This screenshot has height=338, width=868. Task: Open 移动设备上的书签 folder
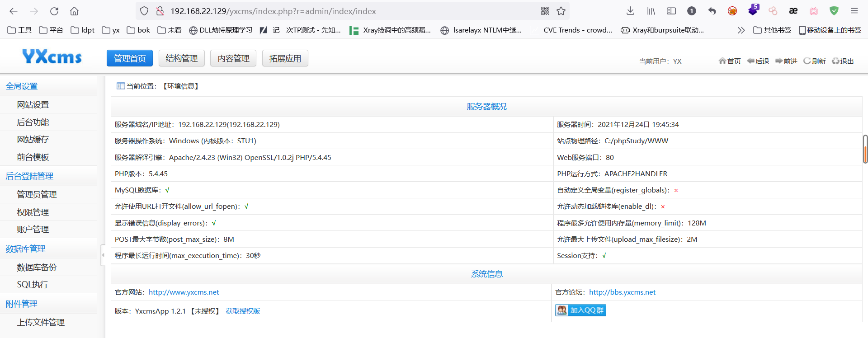830,30
